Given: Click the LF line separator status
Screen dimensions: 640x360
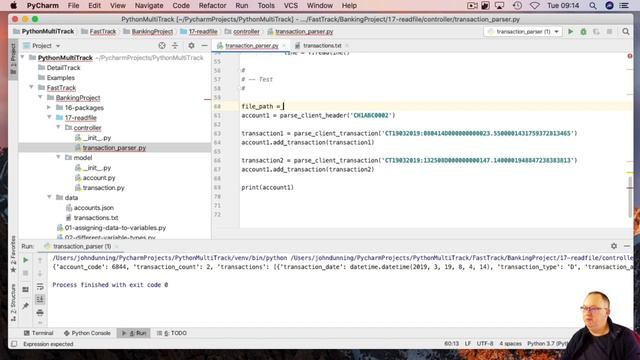Looking at the screenshot, I should click(468, 344).
